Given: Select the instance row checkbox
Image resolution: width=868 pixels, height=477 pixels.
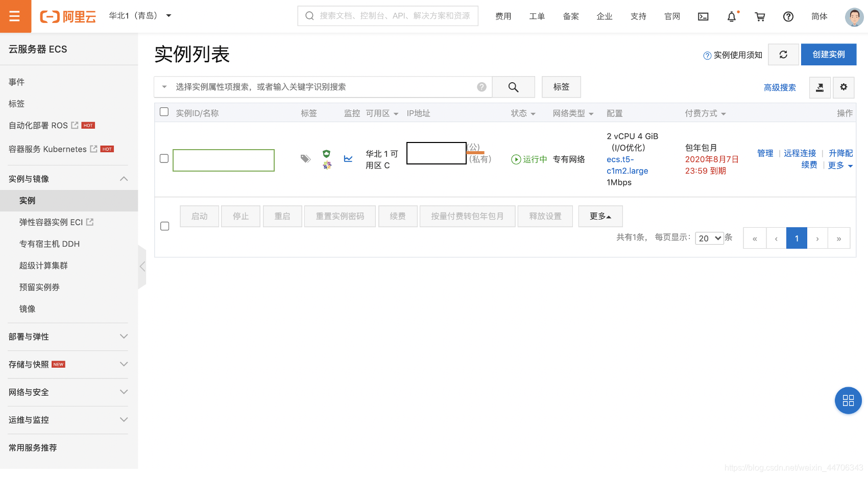Looking at the screenshot, I should click(x=164, y=158).
